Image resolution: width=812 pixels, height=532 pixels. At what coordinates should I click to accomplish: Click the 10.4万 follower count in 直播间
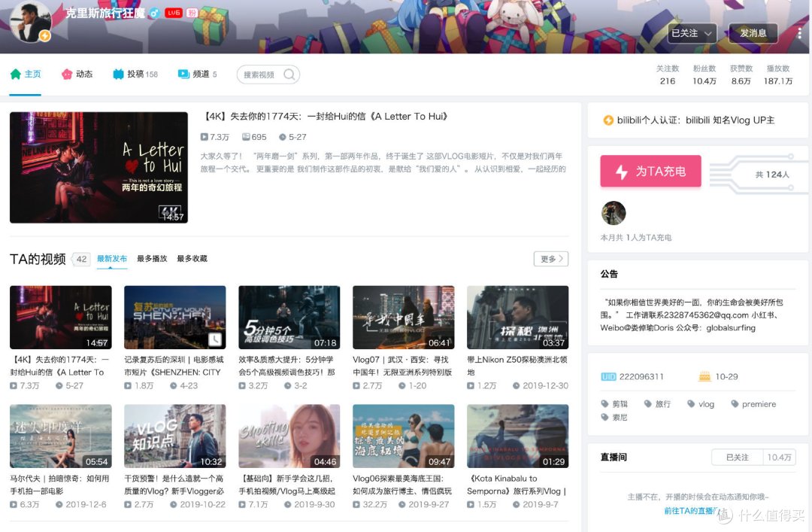tap(779, 458)
